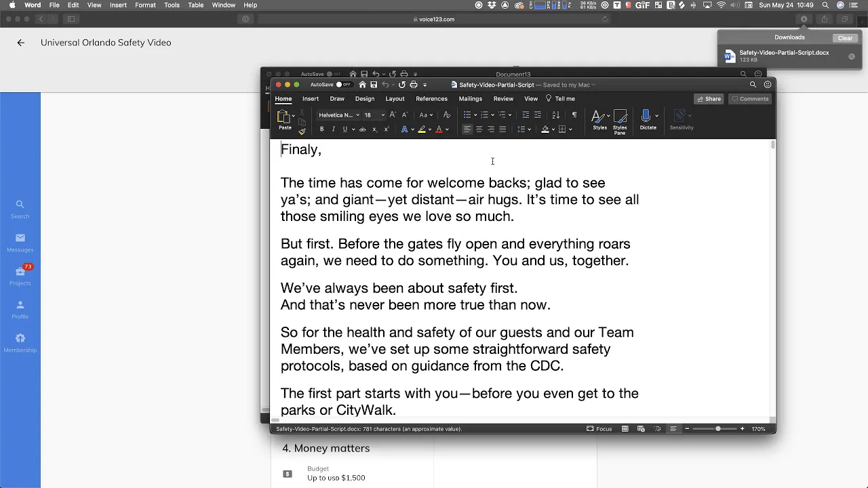Viewport: 868px width, 488px height.
Task: Click the Home icon in title bar
Action: tap(362, 85)
